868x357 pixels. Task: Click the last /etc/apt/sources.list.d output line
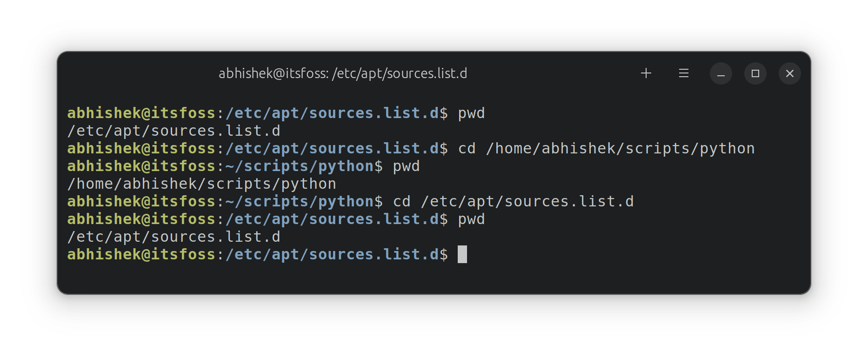pyautogui.click(x=174, y=237)
